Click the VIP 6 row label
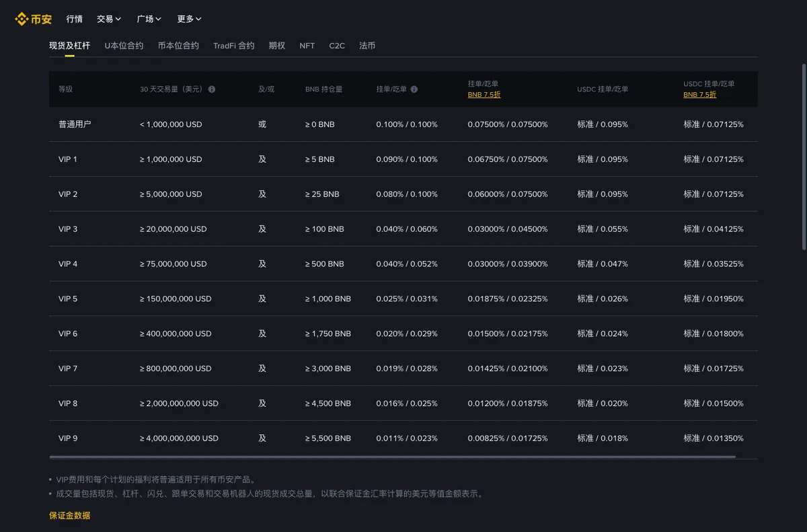This screenshot has width=807, height=532. coord(68,334)
